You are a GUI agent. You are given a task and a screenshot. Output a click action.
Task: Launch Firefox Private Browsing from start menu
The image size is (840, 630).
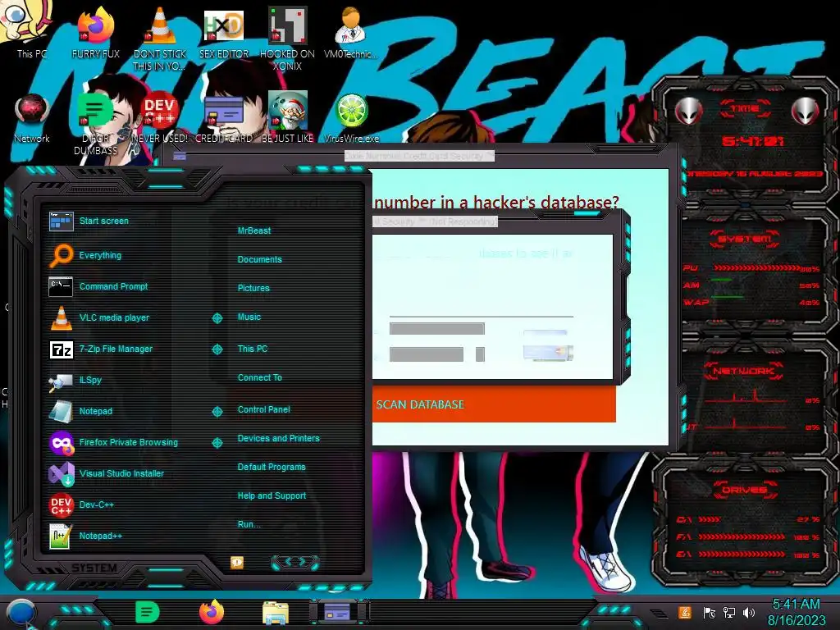point(129,442)
